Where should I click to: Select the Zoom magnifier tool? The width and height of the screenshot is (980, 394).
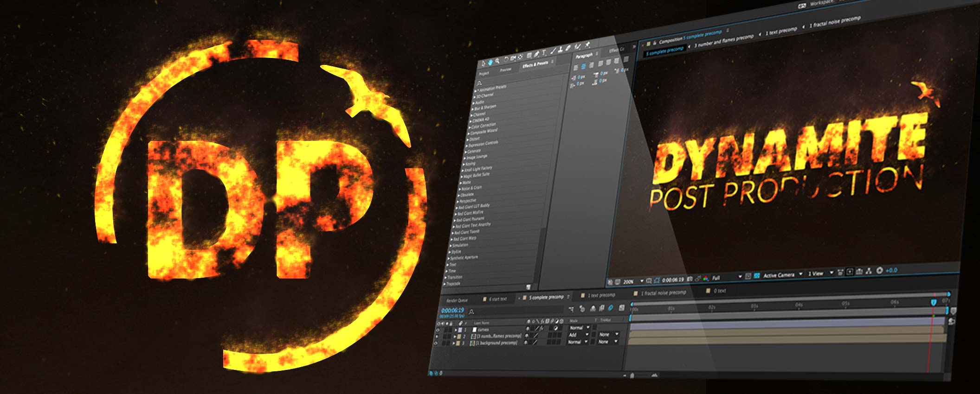(x=497, y=61)
